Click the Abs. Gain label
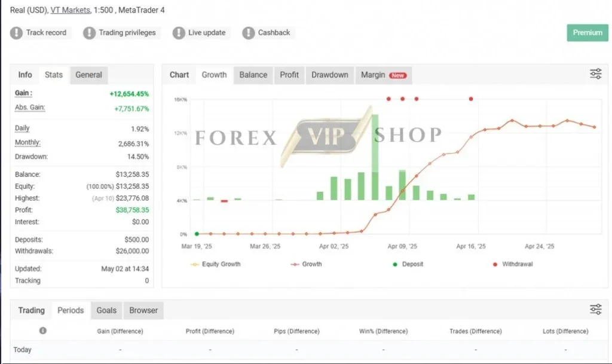Screen dimensions: 612x364 click(x=30, y=108)
